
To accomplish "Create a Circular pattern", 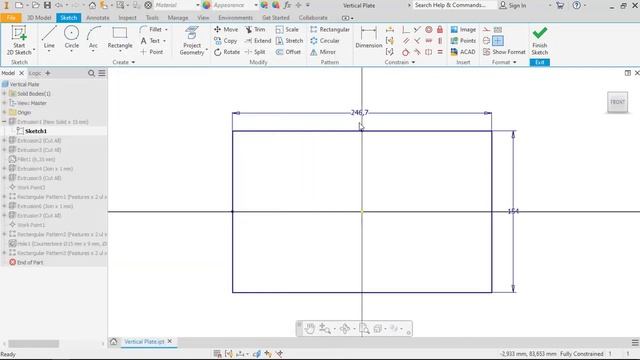I will coord(324,41).
